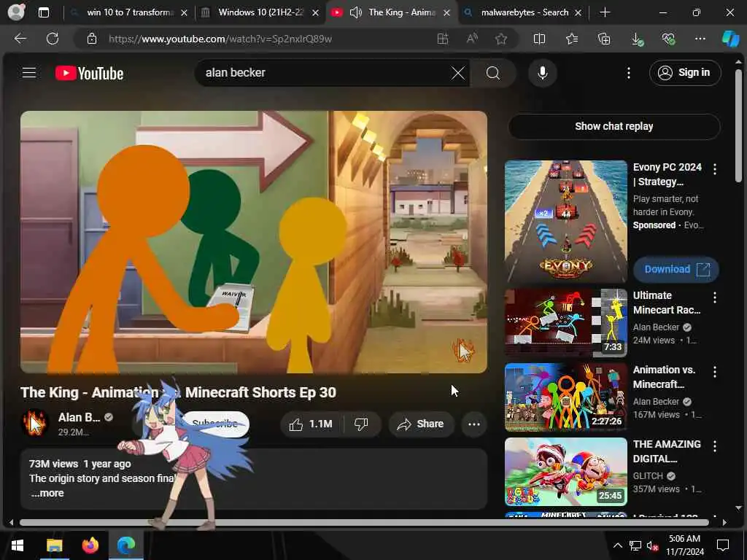Open Read aloud from address bar
This screenshot has height=560, width=747.
click(472, 39)
